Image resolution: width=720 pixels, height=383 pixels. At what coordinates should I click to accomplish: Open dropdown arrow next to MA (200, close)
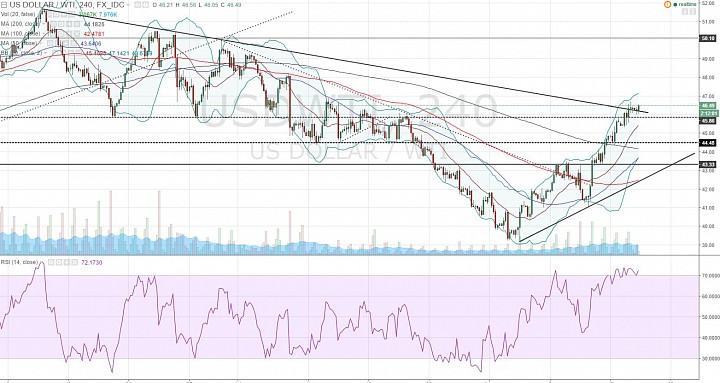click(43, 24)
